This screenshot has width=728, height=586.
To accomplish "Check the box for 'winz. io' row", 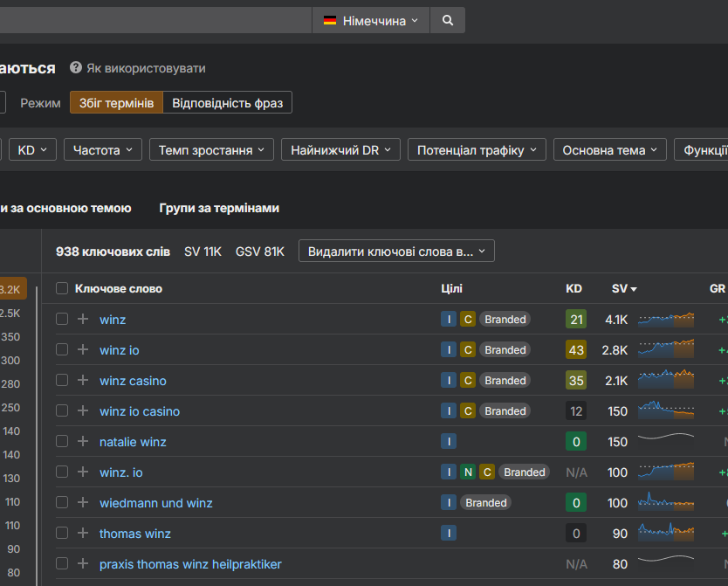I will pos(62,472).
